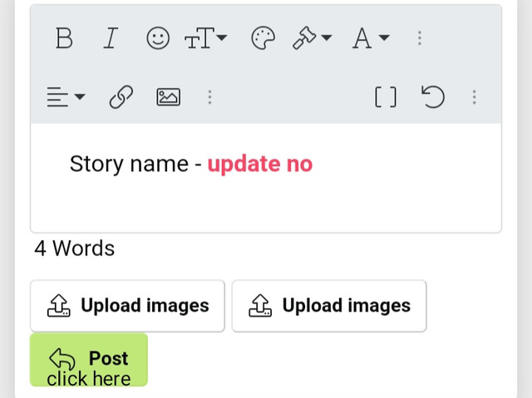The height and width of the screenshot is (398, 532).
Task: Click the first Upload images button
Action: click(x=127, y=306)
